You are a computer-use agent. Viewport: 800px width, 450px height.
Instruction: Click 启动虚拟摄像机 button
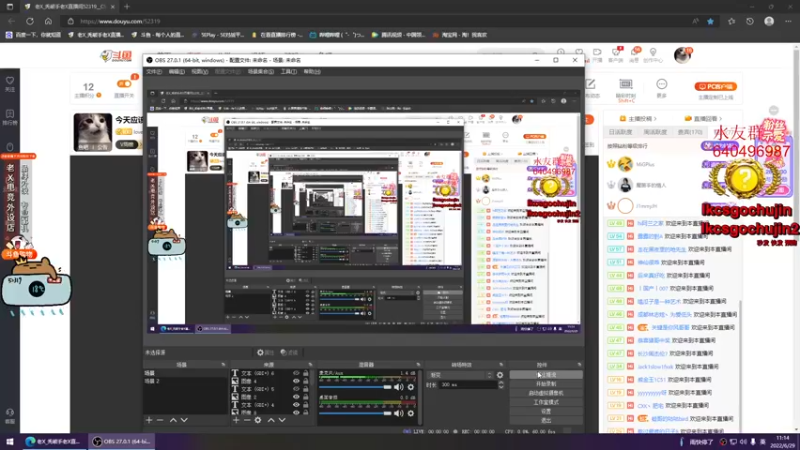[546, 393]
